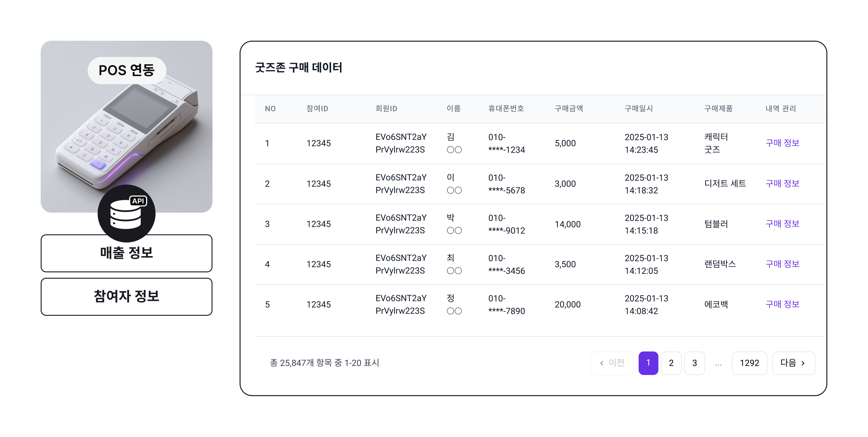Go to page 3
Image resolution: width=868 pixels, height=437 pixels.
pyautogui.click(x=694, y=363)
